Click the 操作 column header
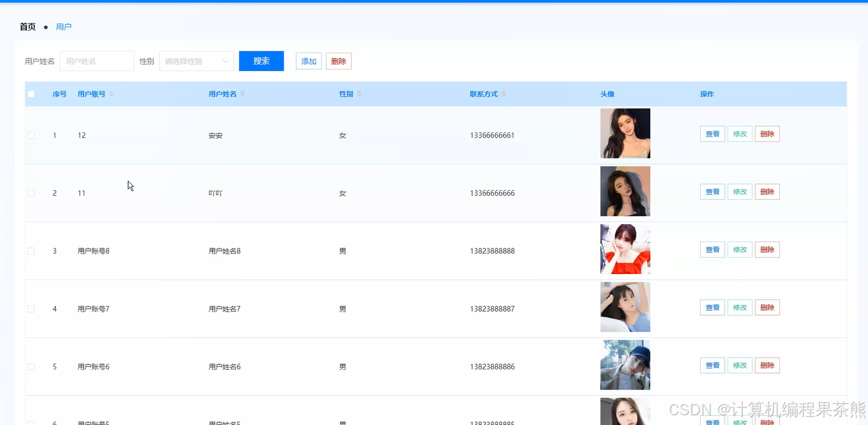Screen dimensions: 868x425 pyautogui.click(x=707, y=94)
